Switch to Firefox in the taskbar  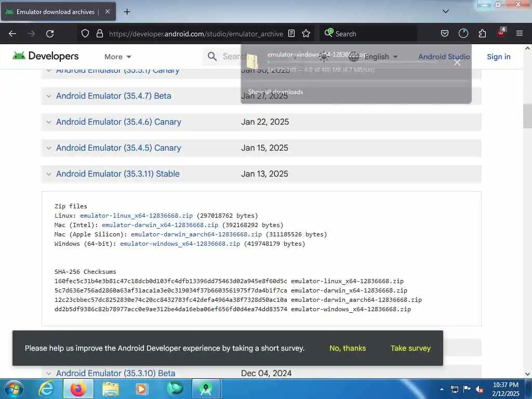point(78,389)
